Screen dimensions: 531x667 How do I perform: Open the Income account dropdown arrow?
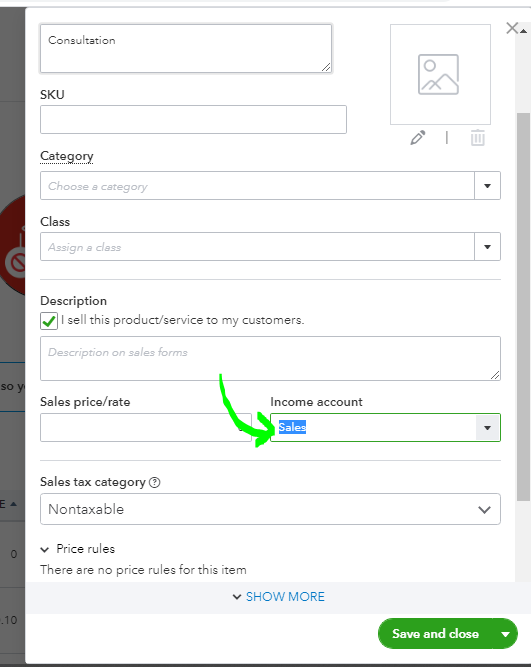point(487,428)
